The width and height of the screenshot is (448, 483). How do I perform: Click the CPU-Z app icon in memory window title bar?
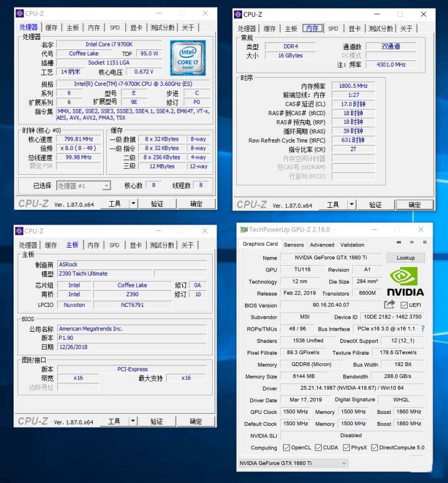click(238, 14)
